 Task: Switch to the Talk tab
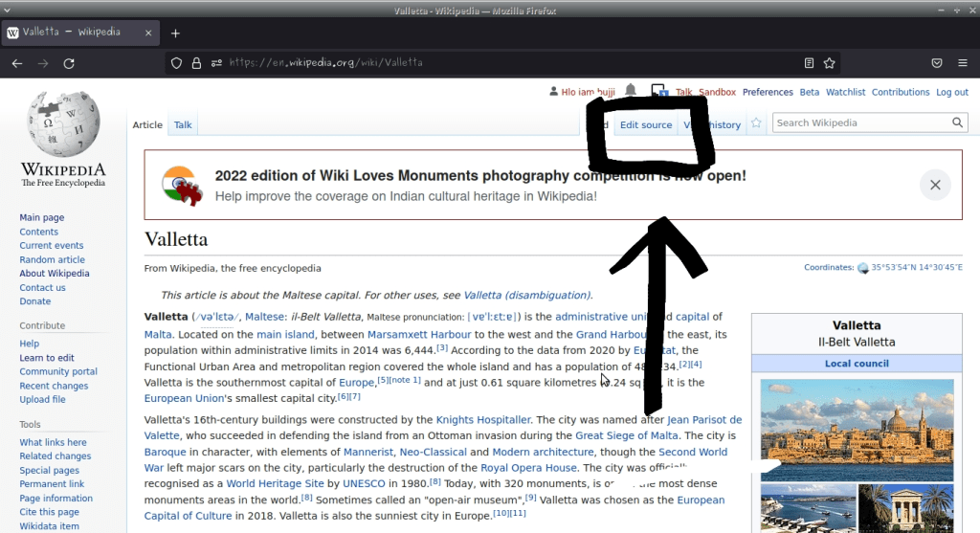pyautogui.click(x=183, y=124)
